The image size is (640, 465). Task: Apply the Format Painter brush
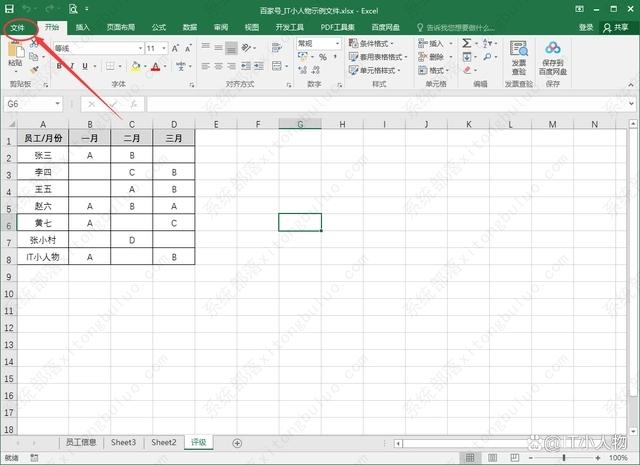pyautogui.click(x=34, y=70)
